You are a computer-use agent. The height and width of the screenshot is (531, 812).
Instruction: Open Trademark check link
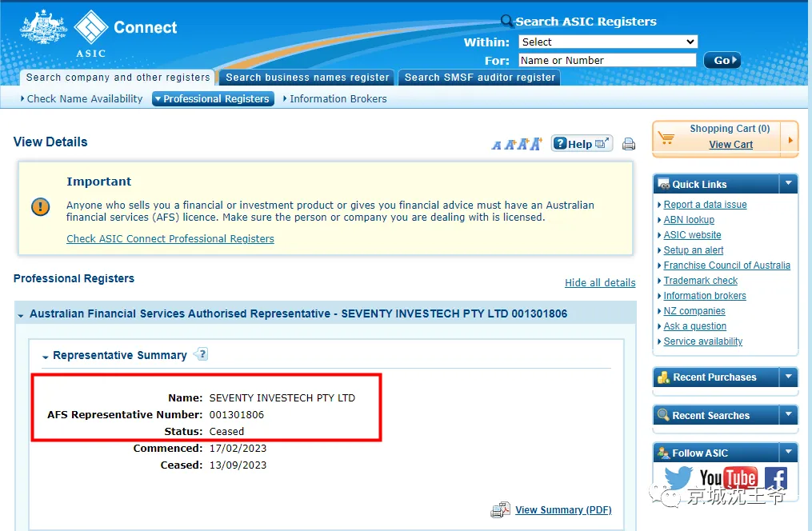click(701, 281)
